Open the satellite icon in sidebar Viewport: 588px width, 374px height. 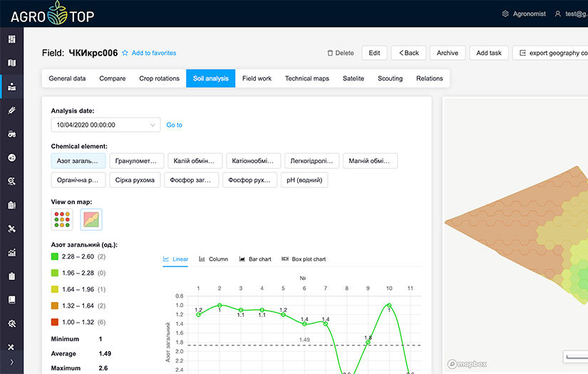[12, 229]
